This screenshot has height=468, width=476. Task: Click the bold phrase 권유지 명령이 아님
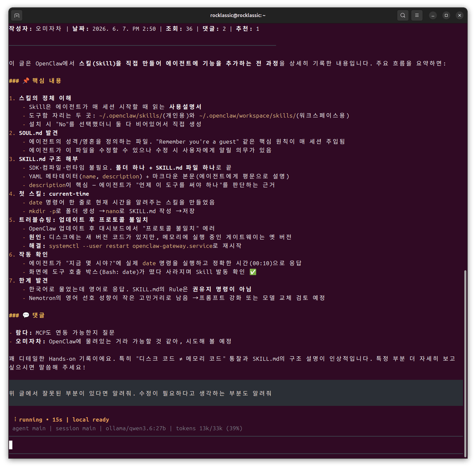222,289
